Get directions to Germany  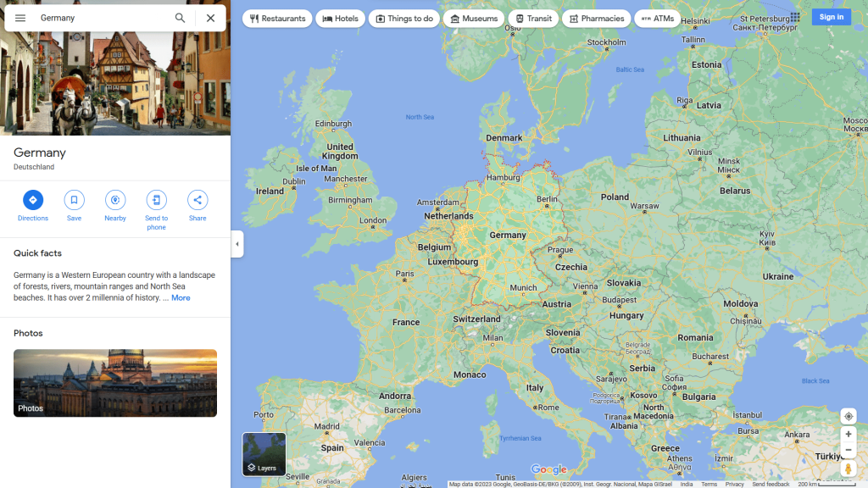(x=33, y=206)
